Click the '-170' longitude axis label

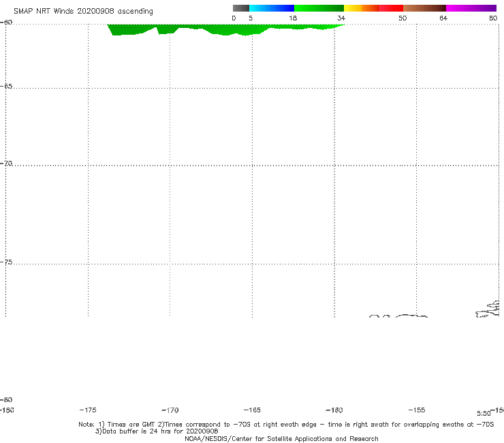[170, 410]
